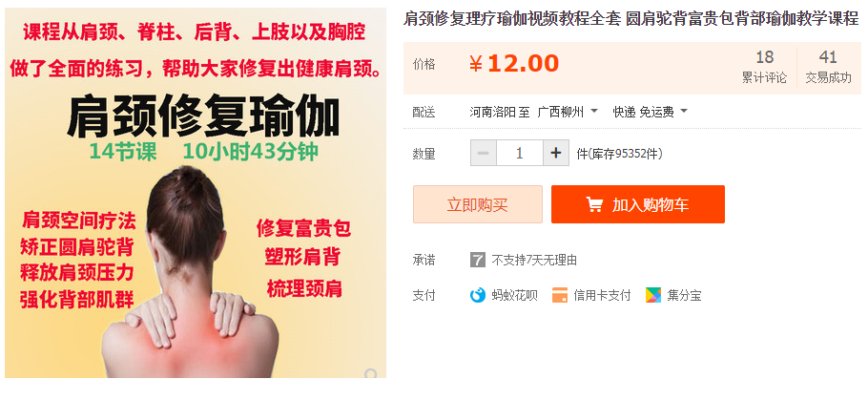Add item with 加入购物车 button
The height and width of the screenshot is (400, 868).
click(x=638, y=204)
